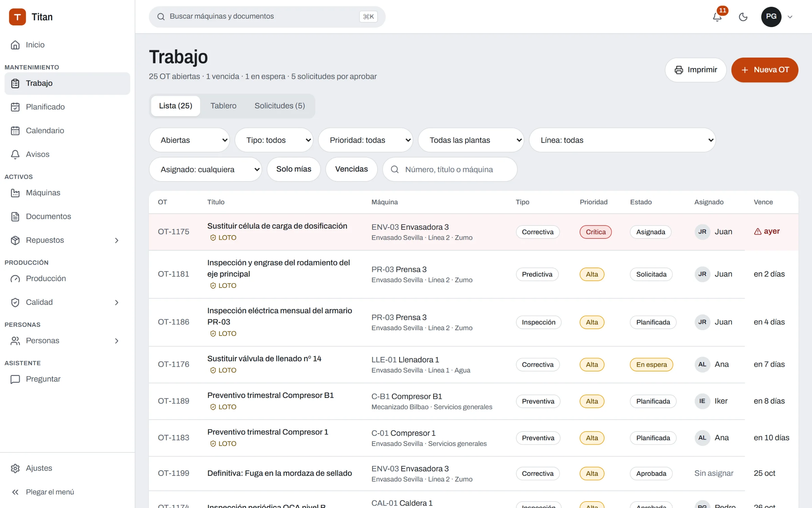Click the En espera status badge

pyautogui.click(x=651, y=365)
